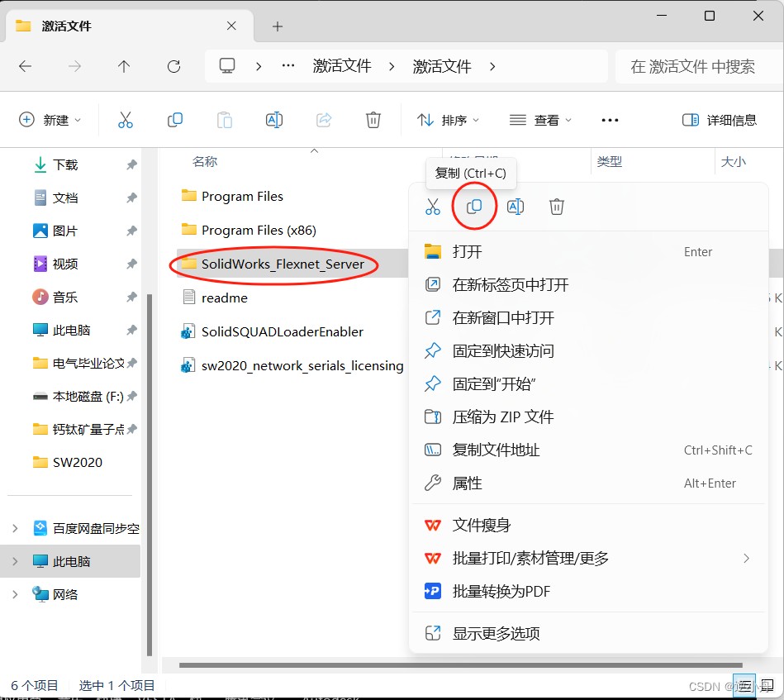The image size is (784, 700).
Task: Choose the WPS 文件瘦身 entry
Action: pyautogui.click(x=589, y=525)
